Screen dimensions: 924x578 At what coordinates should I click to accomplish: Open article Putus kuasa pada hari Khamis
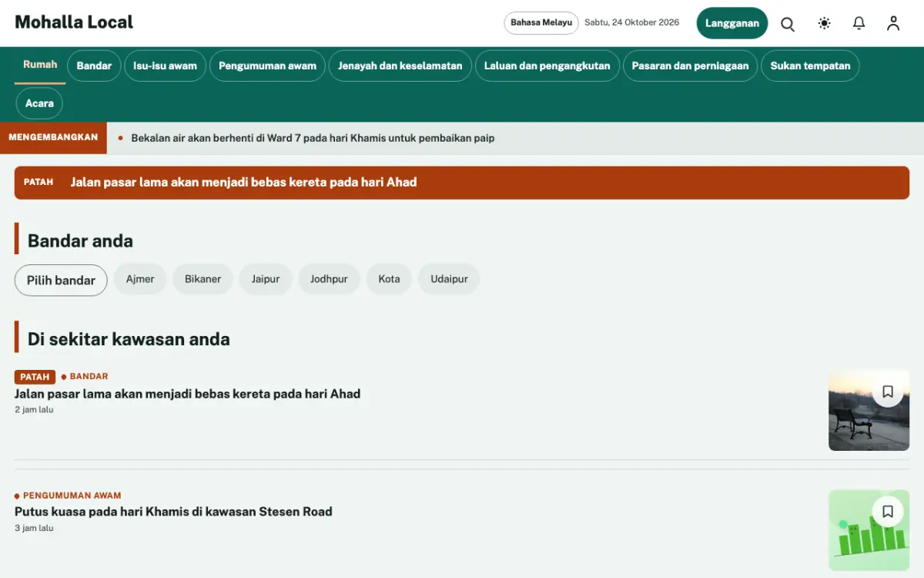[x=173, y=512]
